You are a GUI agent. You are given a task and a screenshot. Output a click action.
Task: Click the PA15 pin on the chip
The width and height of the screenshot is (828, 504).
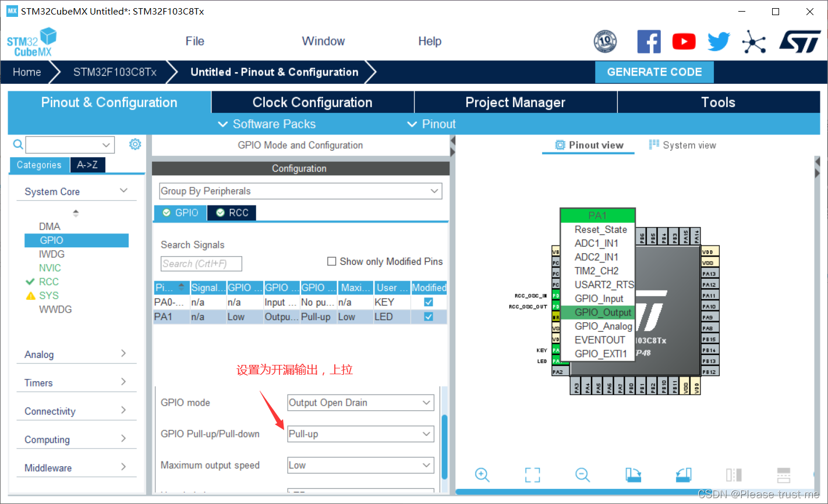(686, 237)
